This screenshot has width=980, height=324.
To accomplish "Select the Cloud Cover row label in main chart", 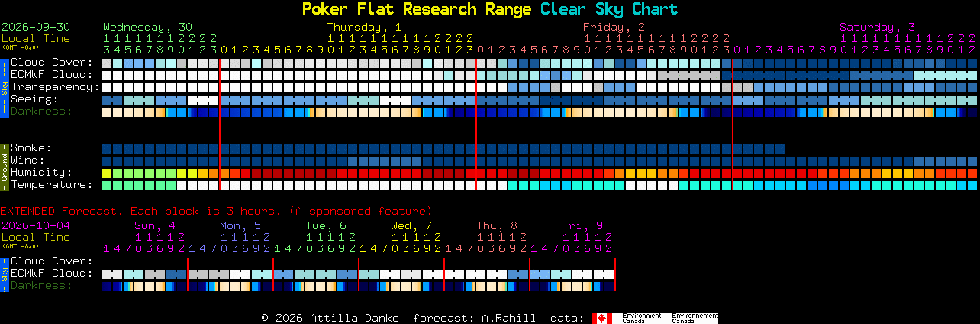I will (52, 63).
